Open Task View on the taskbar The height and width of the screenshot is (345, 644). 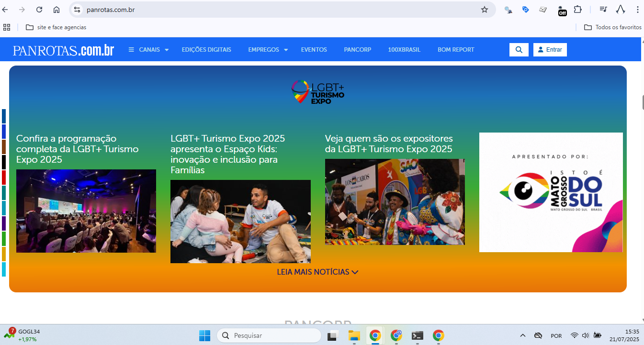point(333,335)
